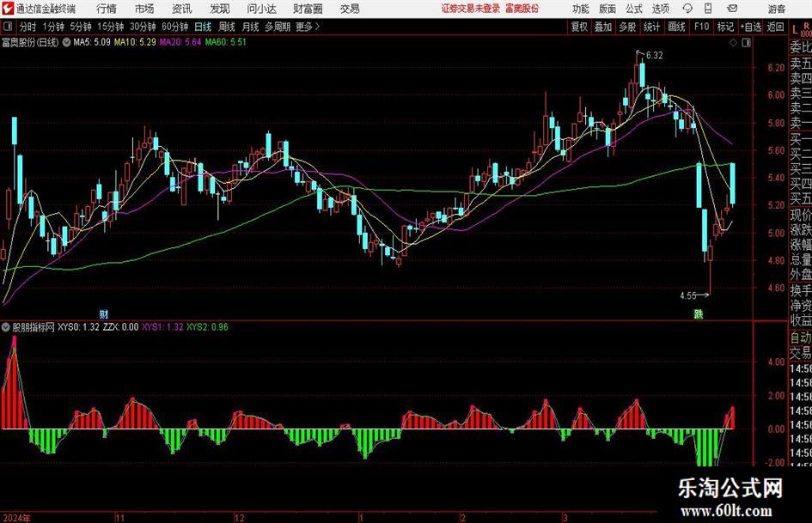Viewport: 812px width, 523px height.
Task: Click the 叠加 overlay toolbar button
Action: coord(603,27)
